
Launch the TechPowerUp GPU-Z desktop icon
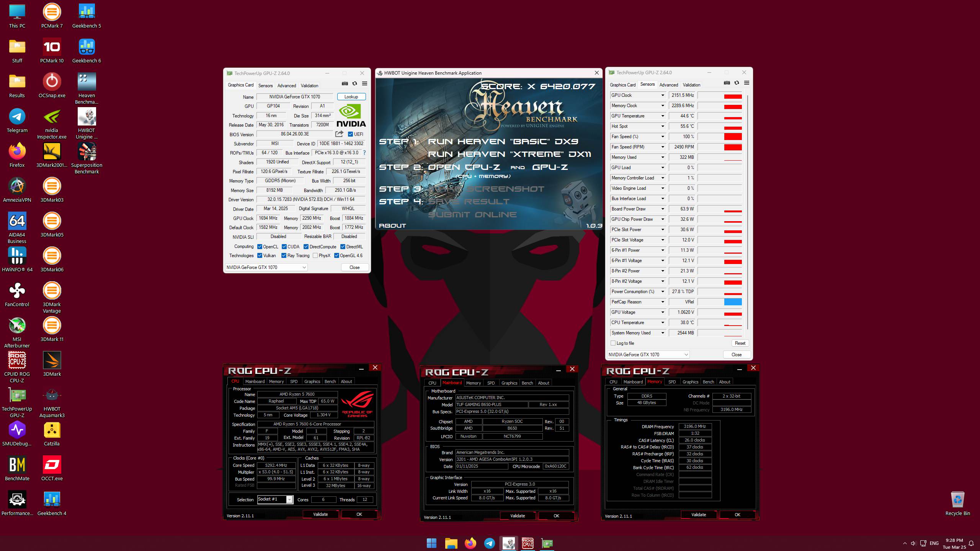[x=17, y=402]
